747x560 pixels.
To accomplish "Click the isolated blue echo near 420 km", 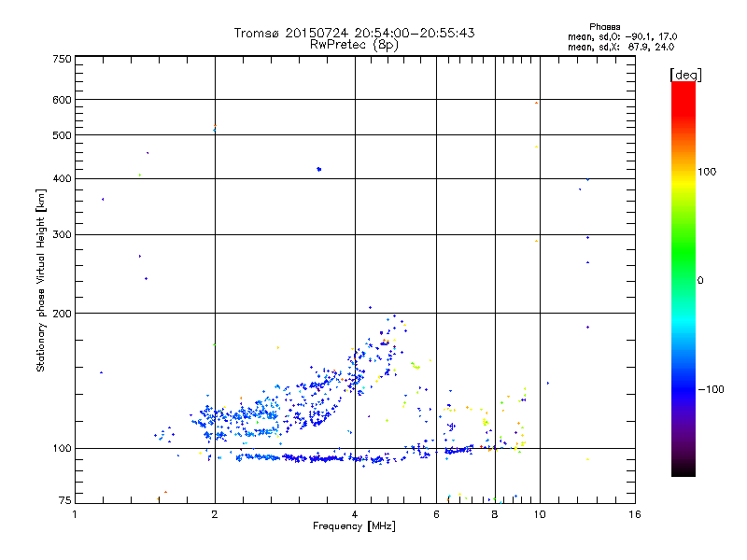I will pos(318,169).
